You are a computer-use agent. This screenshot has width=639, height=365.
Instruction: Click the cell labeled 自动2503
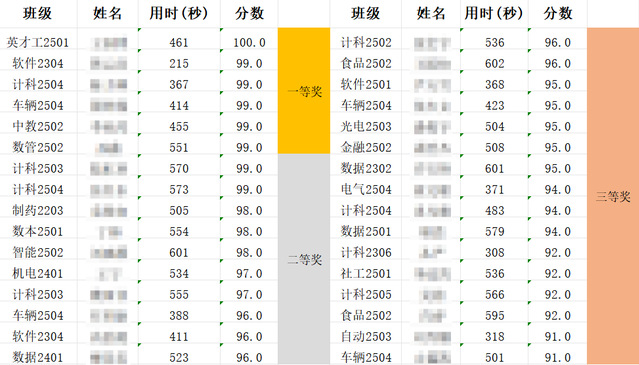pos(366,336)
